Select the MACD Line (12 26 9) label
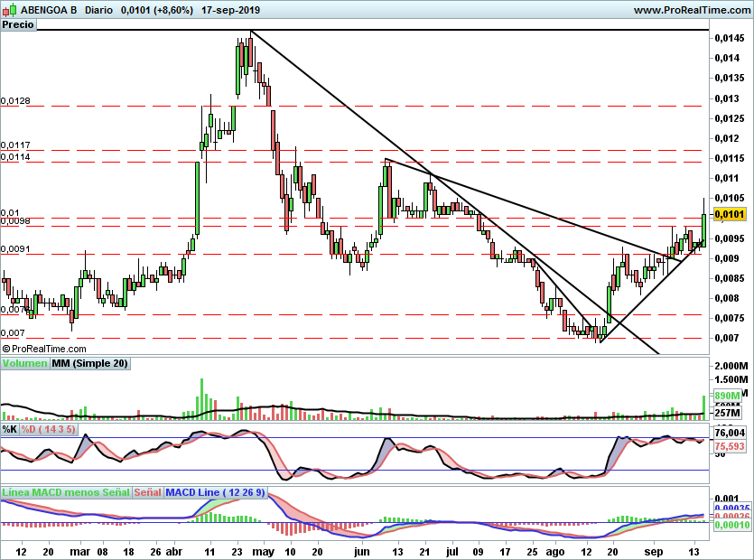754x560 pixels. pyautogui.click(x=215, y=492)
